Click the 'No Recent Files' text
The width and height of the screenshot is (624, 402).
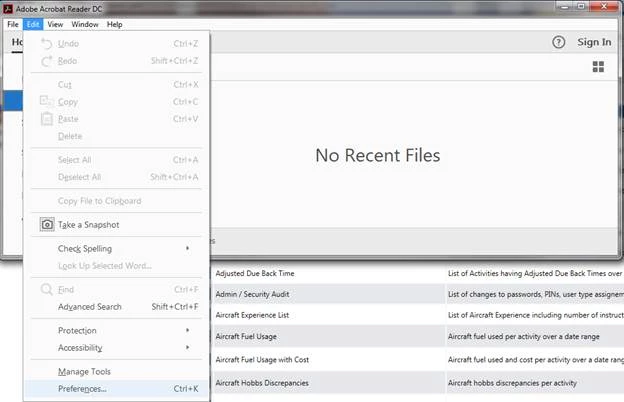tap(378, 155)
